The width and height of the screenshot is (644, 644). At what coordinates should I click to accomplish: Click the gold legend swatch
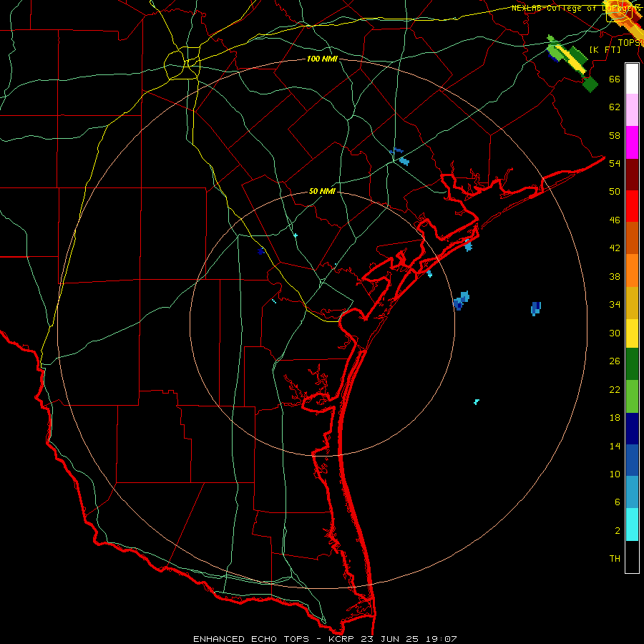632,303
